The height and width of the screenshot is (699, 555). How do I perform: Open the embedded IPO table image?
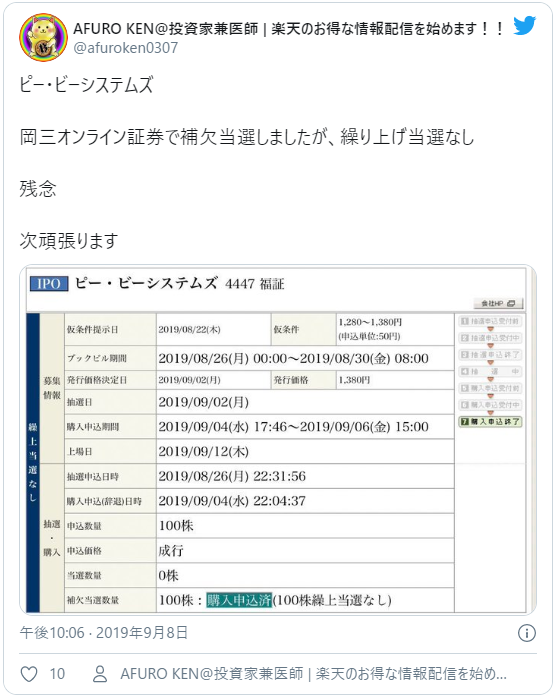[x=278, y=440]
